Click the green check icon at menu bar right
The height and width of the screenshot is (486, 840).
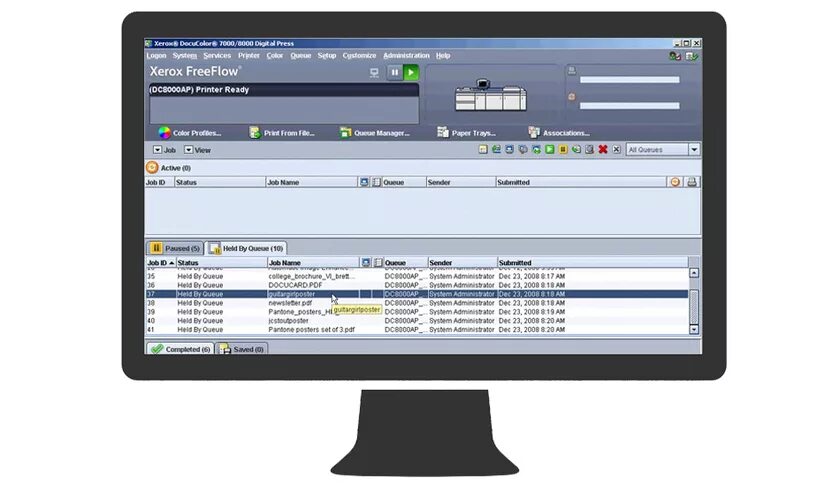(x=692, y=56)
